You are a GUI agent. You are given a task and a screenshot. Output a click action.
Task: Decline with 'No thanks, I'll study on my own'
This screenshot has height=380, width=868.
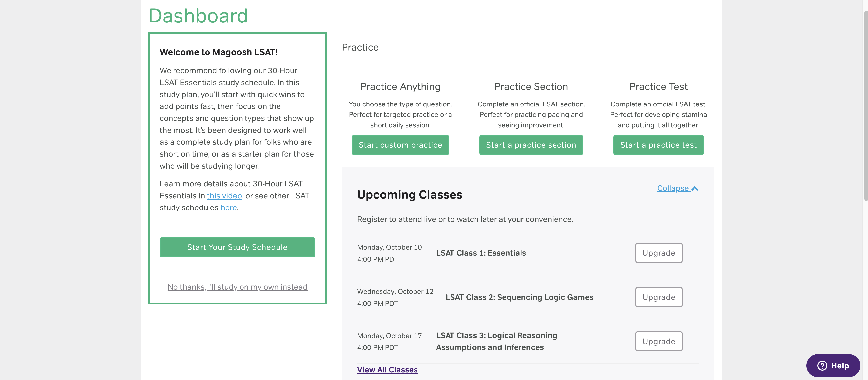pyautogui.click(x=237, y=287)
